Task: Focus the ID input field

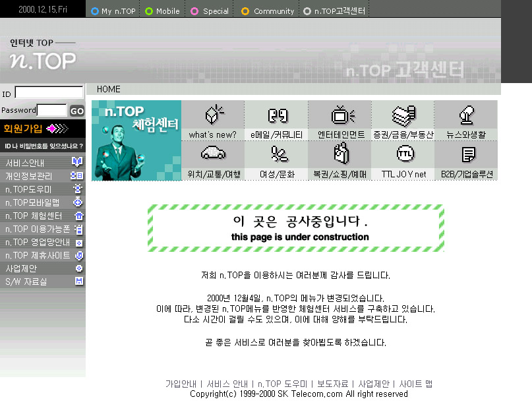Action: click(49, 92)
